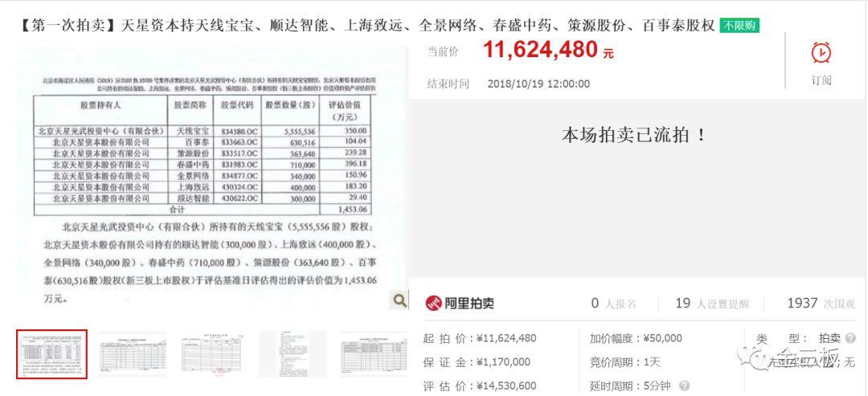Image resolution: width=868 pixels, height=396 pixels.
Task: Click the auction title 第一次拍卖 天星资本
Action: (x=366, y=26)
